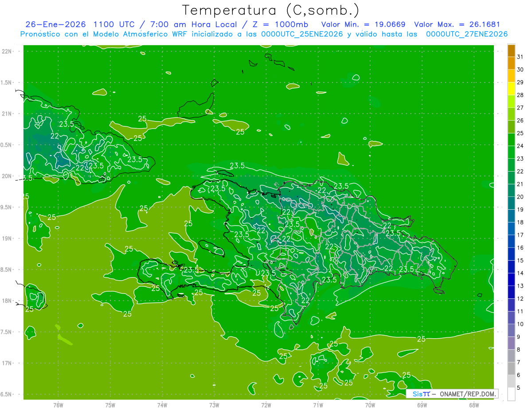This screenshot has width=532, height=411.
Task: Click the orange swatch between legend values 30 and 31
Action: [x=511, y=63]
